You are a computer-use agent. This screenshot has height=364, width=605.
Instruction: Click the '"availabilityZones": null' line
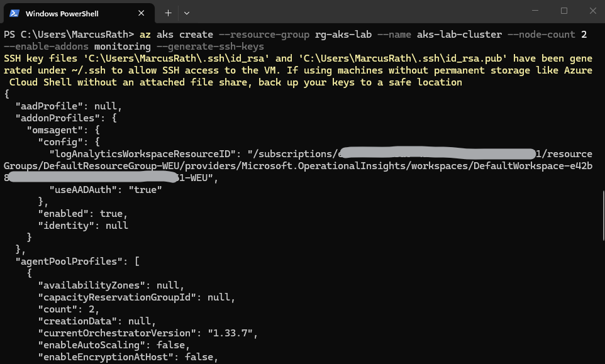pyautogui.click(x=111, y=285)
